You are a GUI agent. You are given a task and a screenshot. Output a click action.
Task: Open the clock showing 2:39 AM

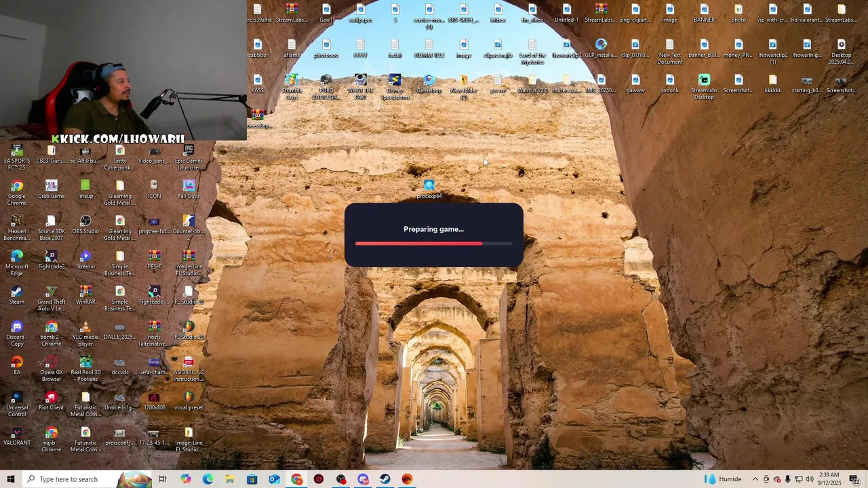[829, 479]
